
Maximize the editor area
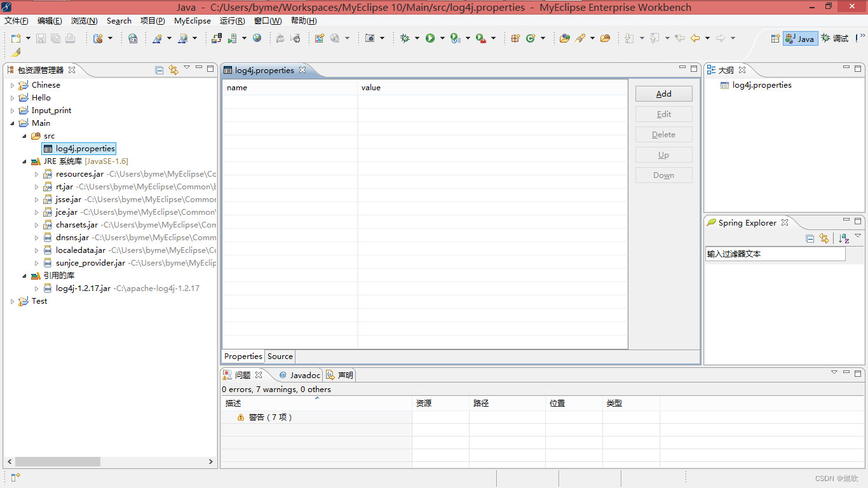[694, 68]
